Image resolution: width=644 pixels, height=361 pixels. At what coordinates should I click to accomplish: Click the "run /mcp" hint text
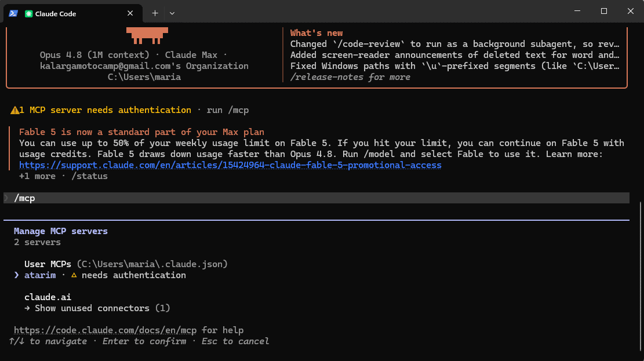point(228,110)
